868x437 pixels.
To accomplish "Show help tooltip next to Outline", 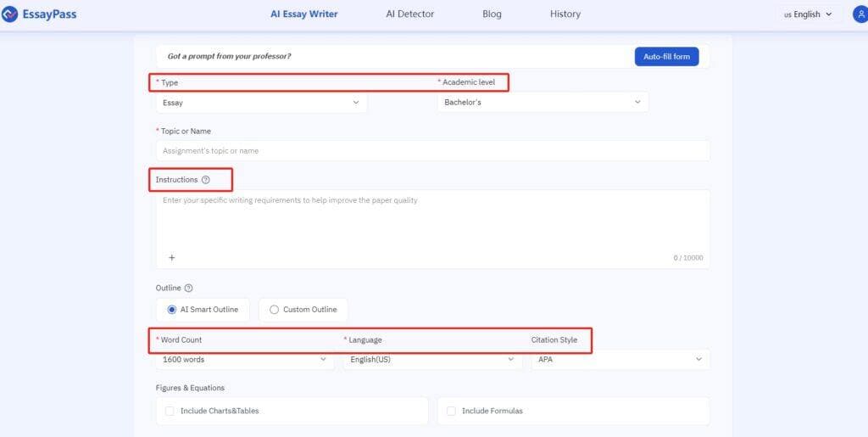I will tap(189, 288).
